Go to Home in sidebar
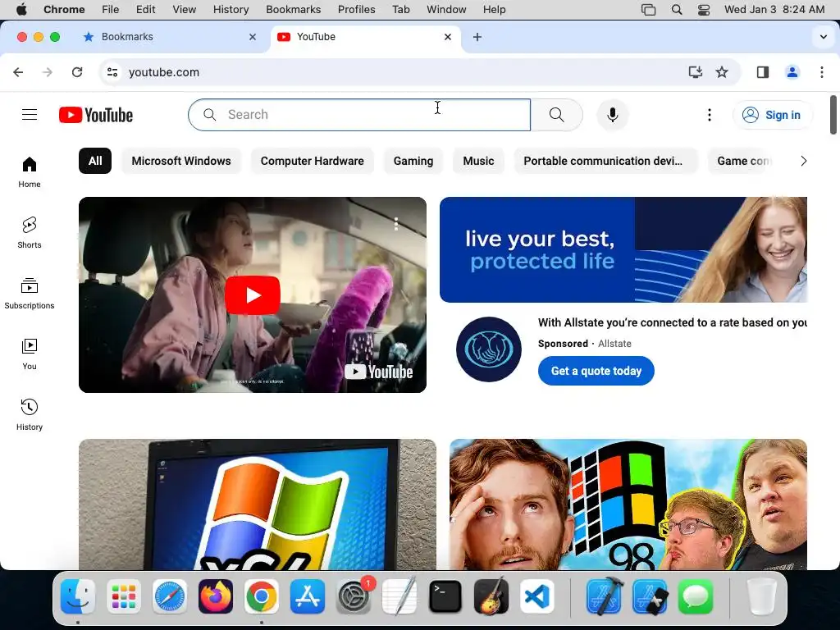 [30, 172]
